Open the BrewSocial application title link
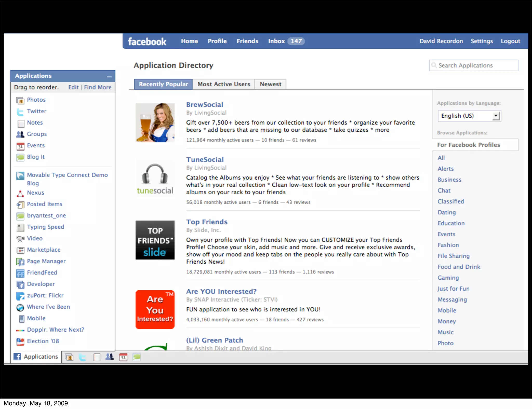 pos(204,105)
